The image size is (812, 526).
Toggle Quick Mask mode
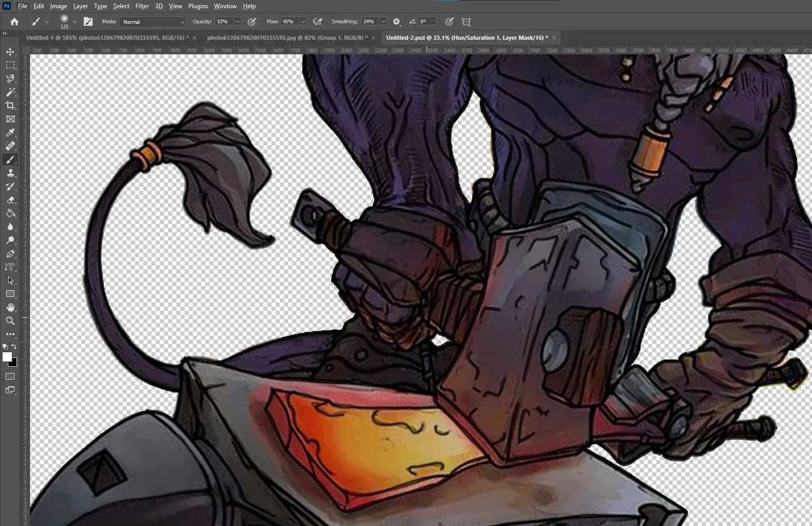tap(10, 376)
